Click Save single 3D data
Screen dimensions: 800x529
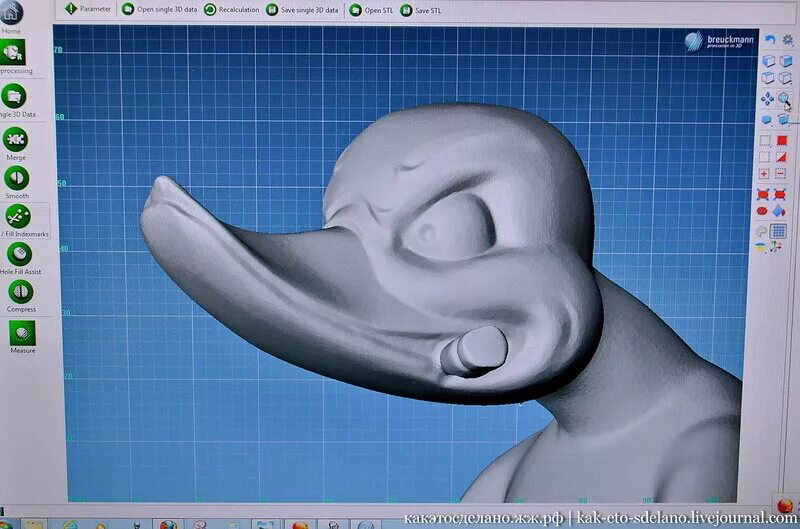pyautogui.click(x=302, y=10)
